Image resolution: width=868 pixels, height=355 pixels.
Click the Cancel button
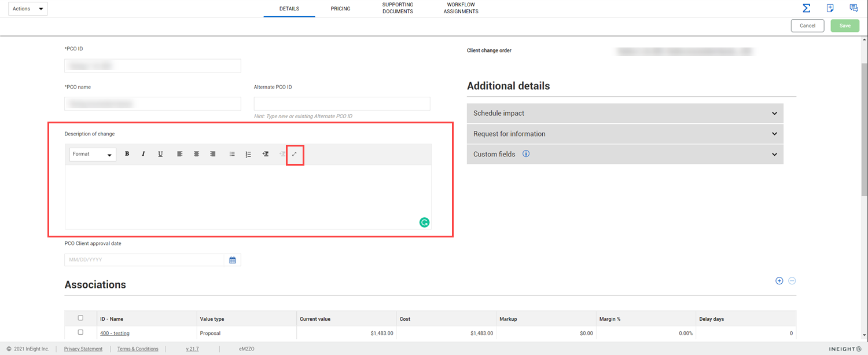coord(807,25)
